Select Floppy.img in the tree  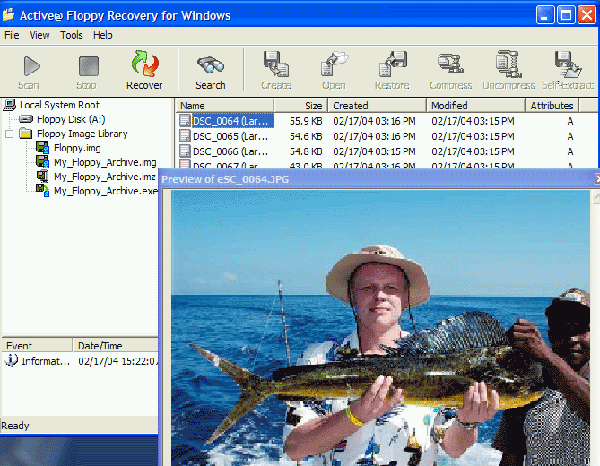click(77, 148)
